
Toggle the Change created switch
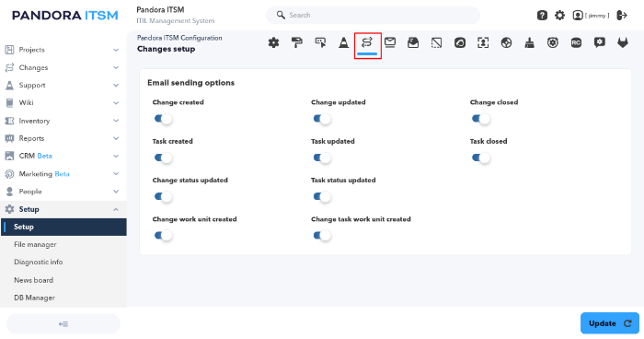coord(163,119)
